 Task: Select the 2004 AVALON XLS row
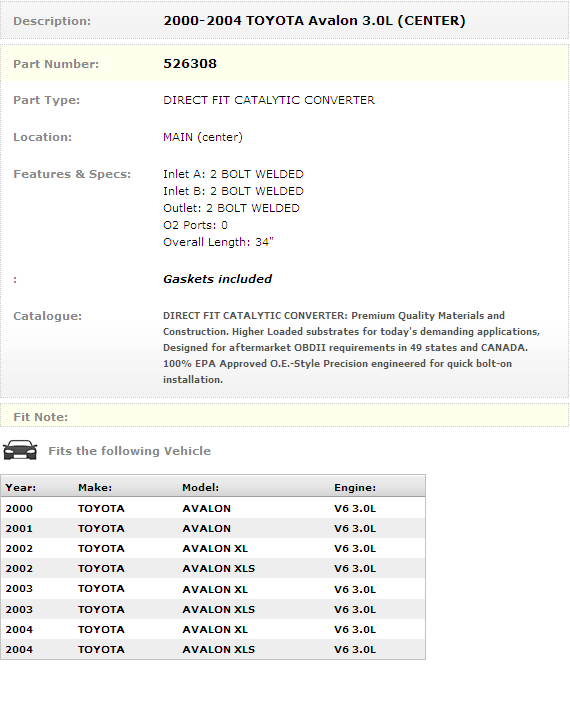click(x=213, y=649)
